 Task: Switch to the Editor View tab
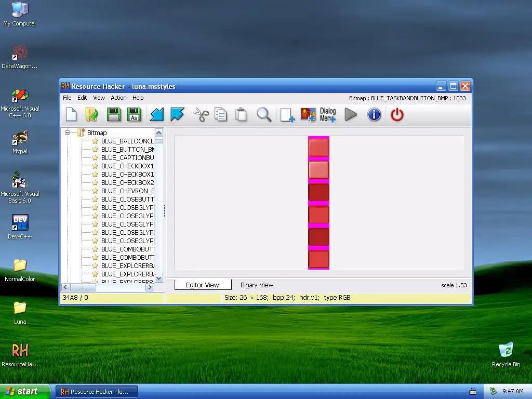click(203, 285)
